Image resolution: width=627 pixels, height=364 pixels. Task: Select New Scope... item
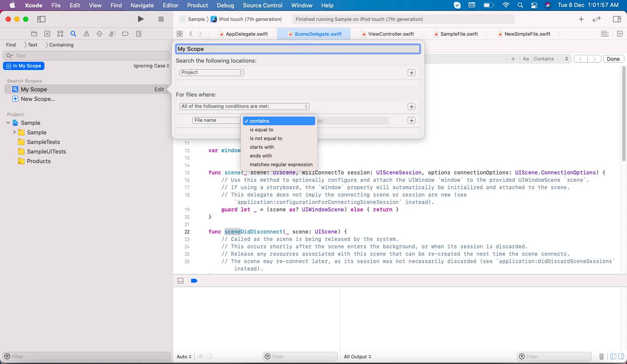[x=38, y=99]
